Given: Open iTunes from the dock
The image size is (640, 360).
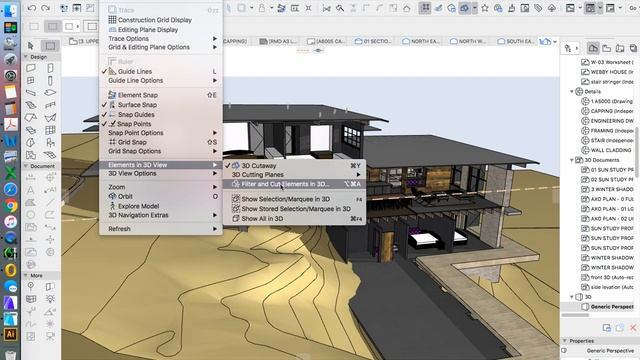Looking at the screenshot, I should pos(10,222).
